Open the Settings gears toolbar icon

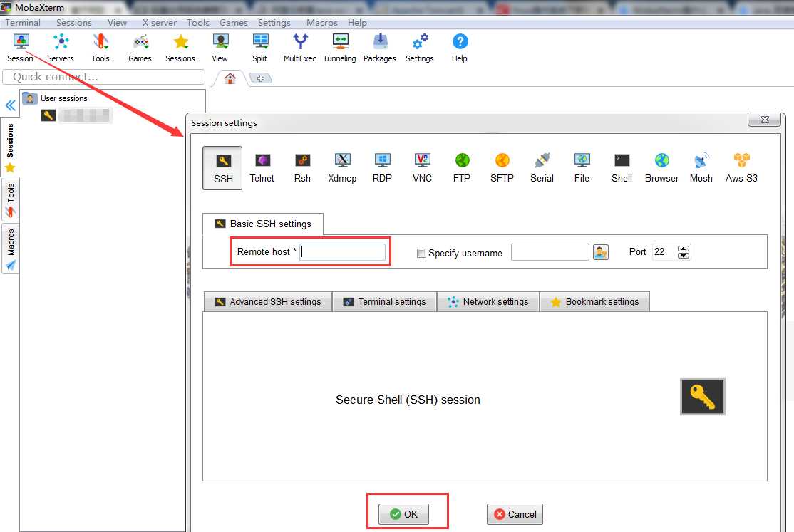[x=420, y=48]
